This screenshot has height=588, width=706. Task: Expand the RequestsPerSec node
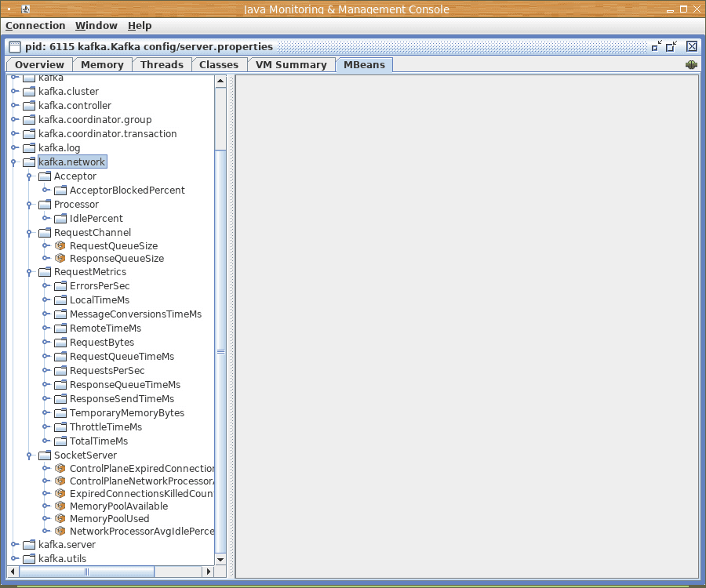pyautogui.click(x=45, y=370)
